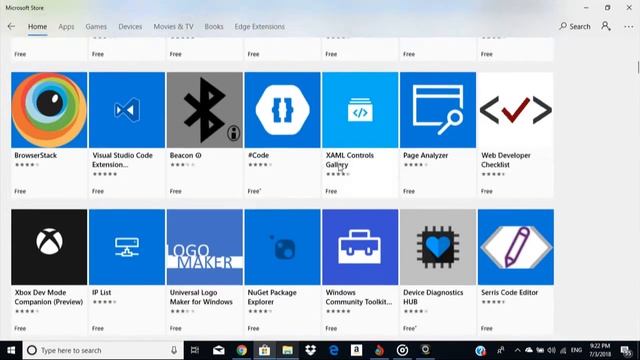Image resolution: width=640 pixels, height=360 pixels.
Task: Switch to the Edge Extensions tab
Action: click(260, 27)
